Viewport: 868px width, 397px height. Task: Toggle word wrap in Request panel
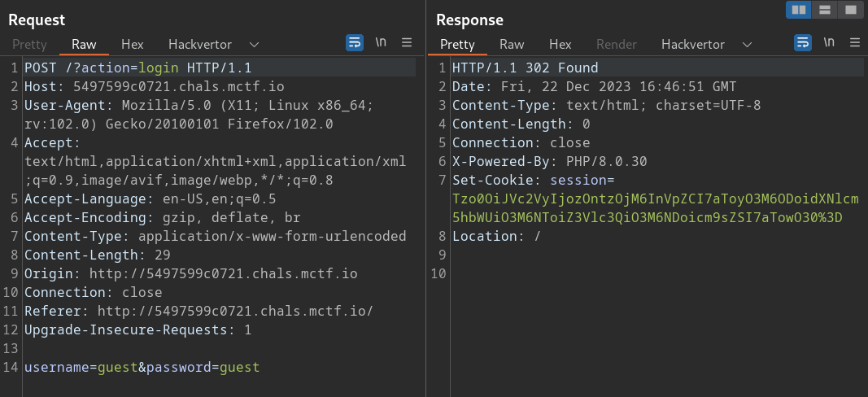[355, 43]
